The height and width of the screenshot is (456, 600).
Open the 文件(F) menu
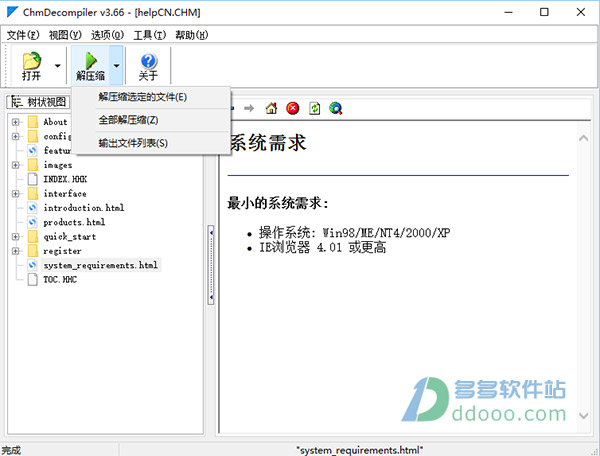click(23, 35)
